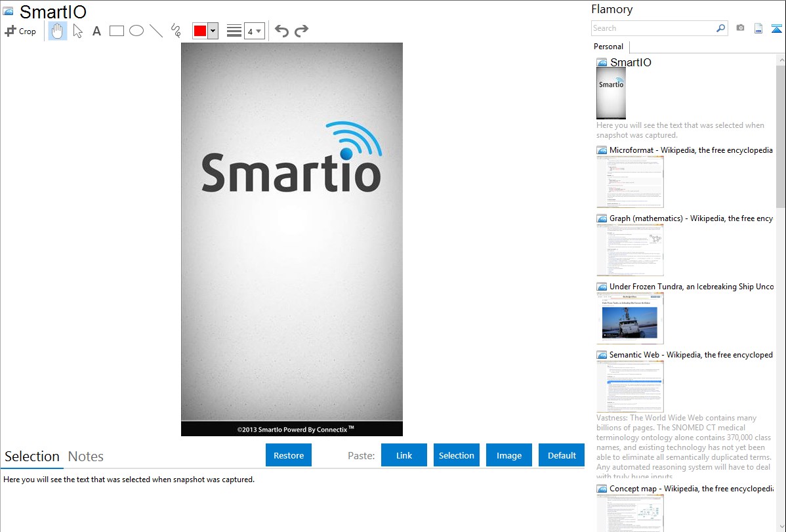The width and height of the screenshot is (786, 532).
Task: Paste as Selection button
Action: pyautogui.click(x=456, y=455)
